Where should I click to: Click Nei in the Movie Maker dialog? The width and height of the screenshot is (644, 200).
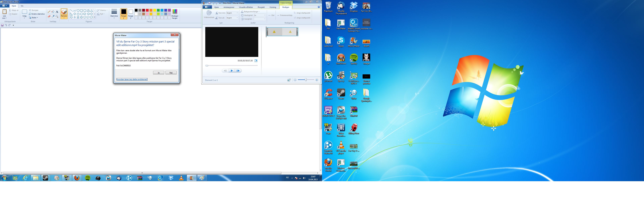coord(171,73)
